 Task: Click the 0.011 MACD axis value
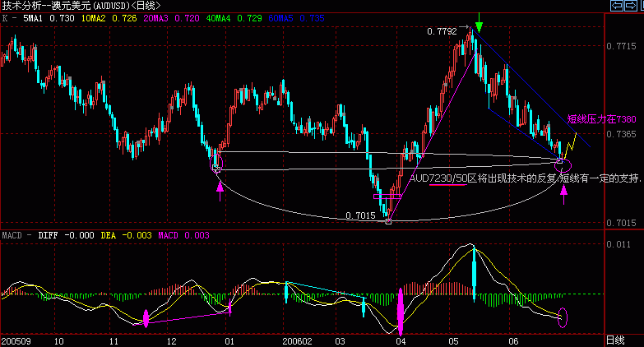pos(619,244)
